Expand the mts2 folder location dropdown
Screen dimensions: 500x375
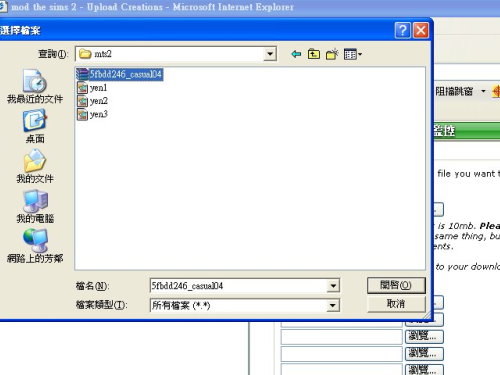(x=270, y=54)
